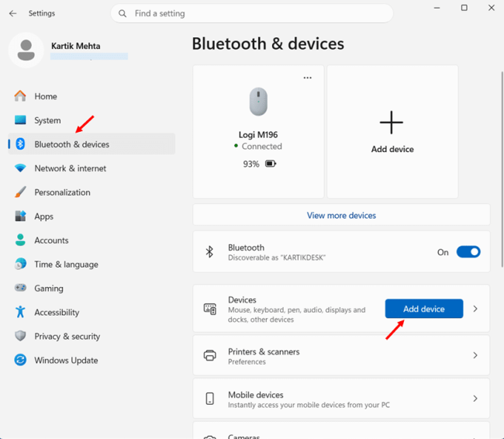
Task: Click Discoverable as KARTIKDESK text
Action: pyautogui.click(x=277, y=258)
